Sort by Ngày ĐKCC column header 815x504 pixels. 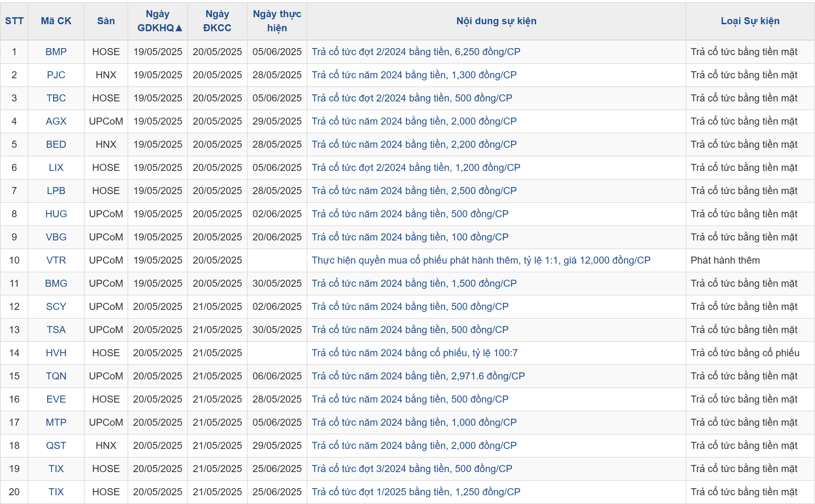point(217,21)
